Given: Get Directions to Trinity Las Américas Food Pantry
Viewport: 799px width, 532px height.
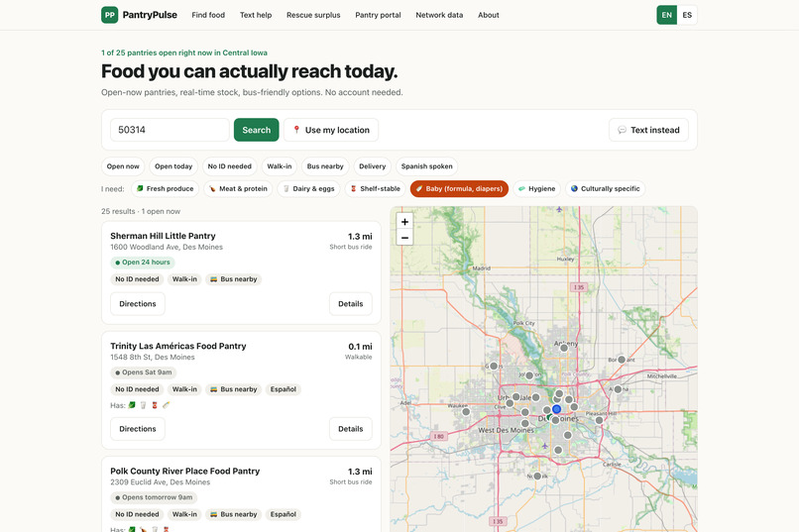Looking at the screenshot, I should tap(138, 429).
